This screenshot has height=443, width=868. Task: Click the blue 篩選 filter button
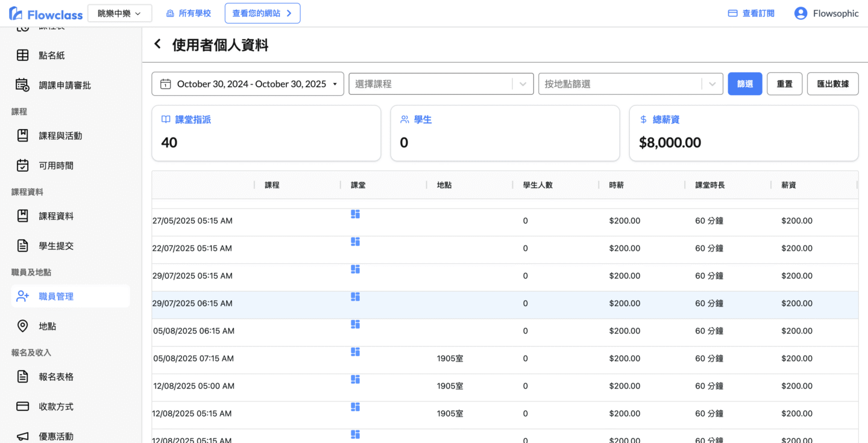745,84
